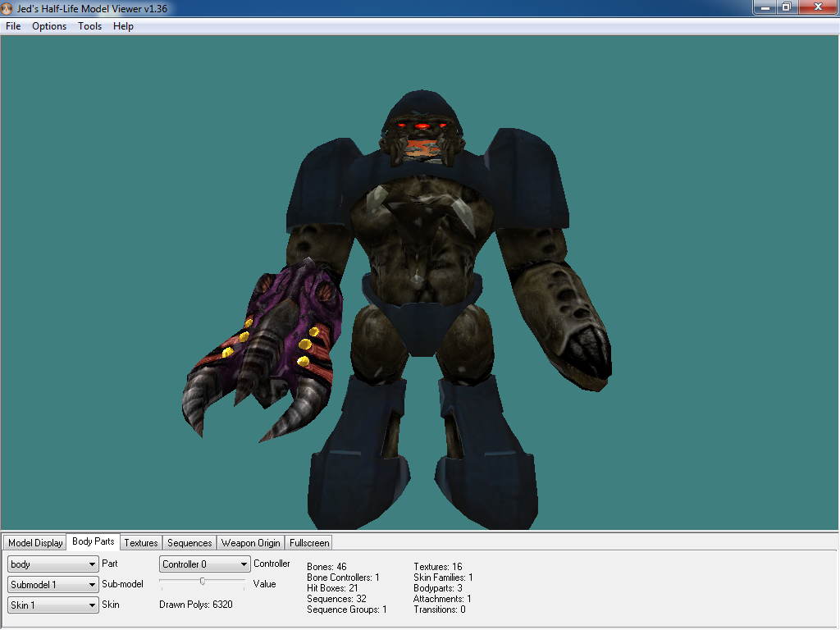Select the Body Parts tab
The image size is (840, 630).
tap(94, 541)
